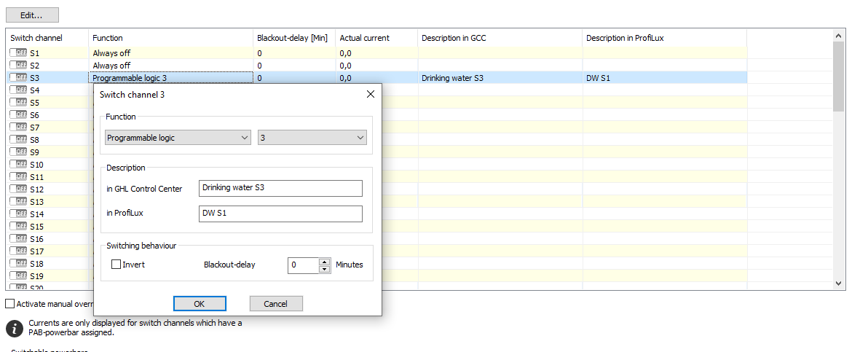This screenshot has height=352, width=868.
Task: Click the Blackout-delay minutes field
Action: pos(304,265)
